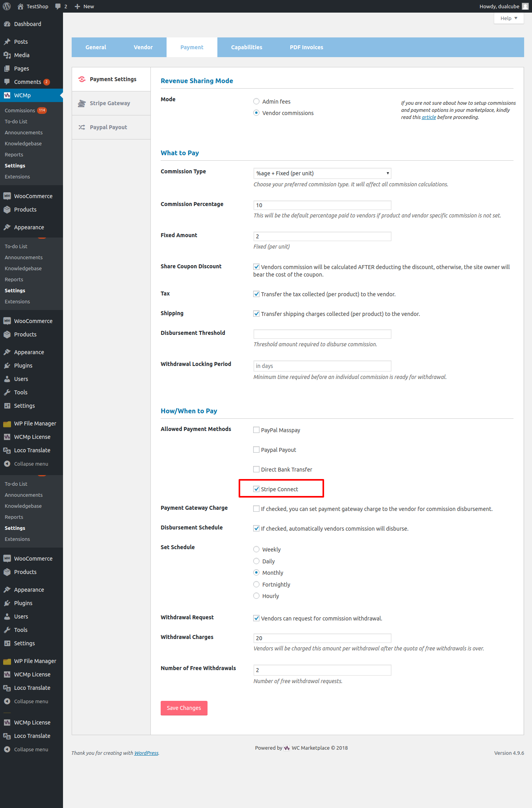Click the Paypal Payout shuffle icon
The width and height of the screenshot is (532, 808).
pos(82,127)
